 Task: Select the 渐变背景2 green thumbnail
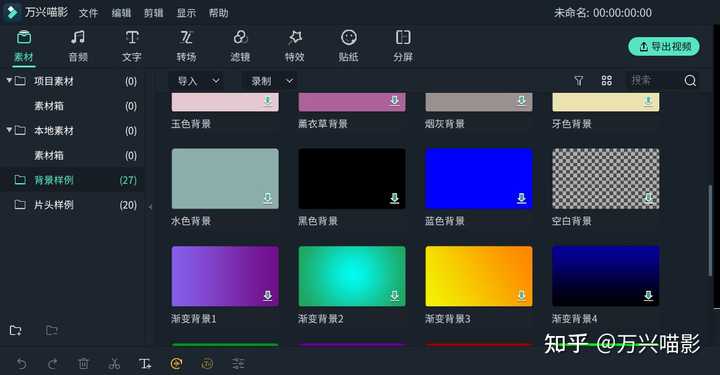(x=352, y=276)
